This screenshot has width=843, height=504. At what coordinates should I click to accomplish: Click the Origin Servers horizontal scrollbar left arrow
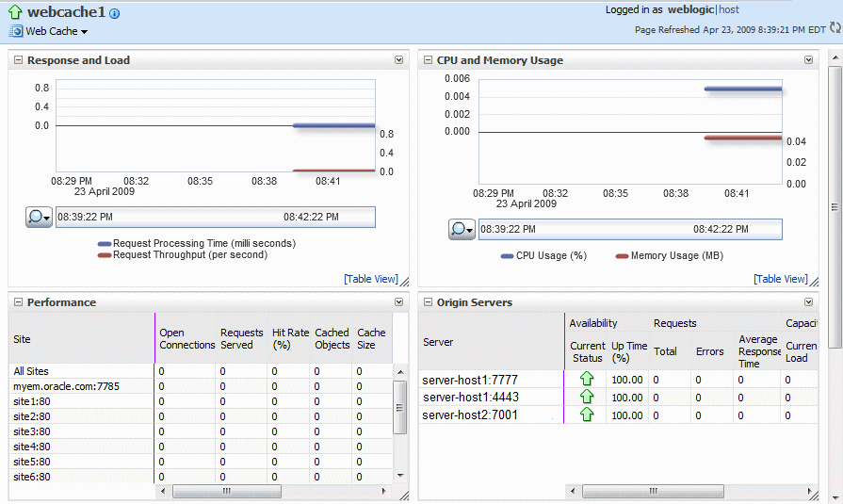point(573,491)
